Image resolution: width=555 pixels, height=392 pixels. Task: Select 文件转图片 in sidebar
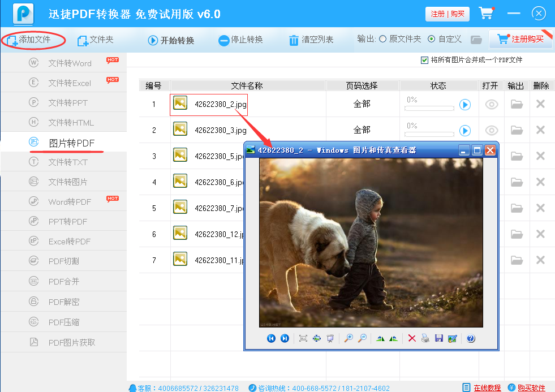click(64, 182)
